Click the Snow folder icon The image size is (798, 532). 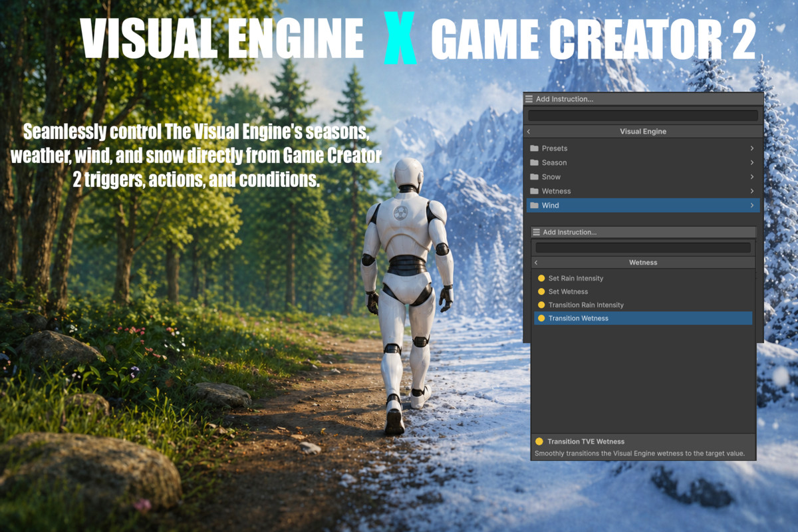coord(534,177)
